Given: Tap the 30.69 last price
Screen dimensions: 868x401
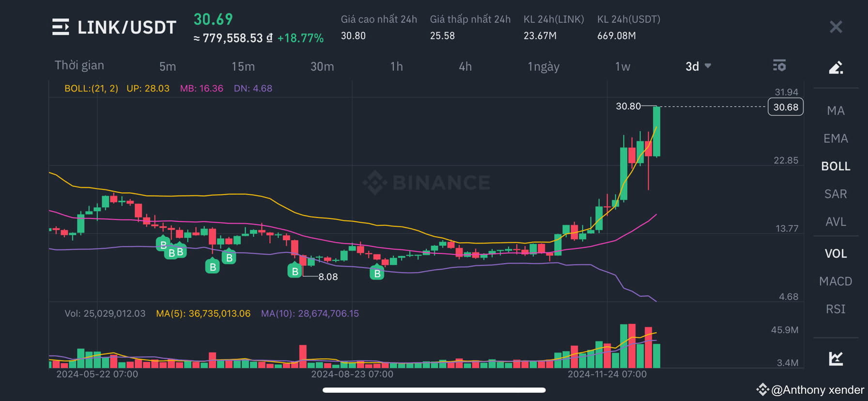Looking at the screenshot, I should click(x=213, y=19).
